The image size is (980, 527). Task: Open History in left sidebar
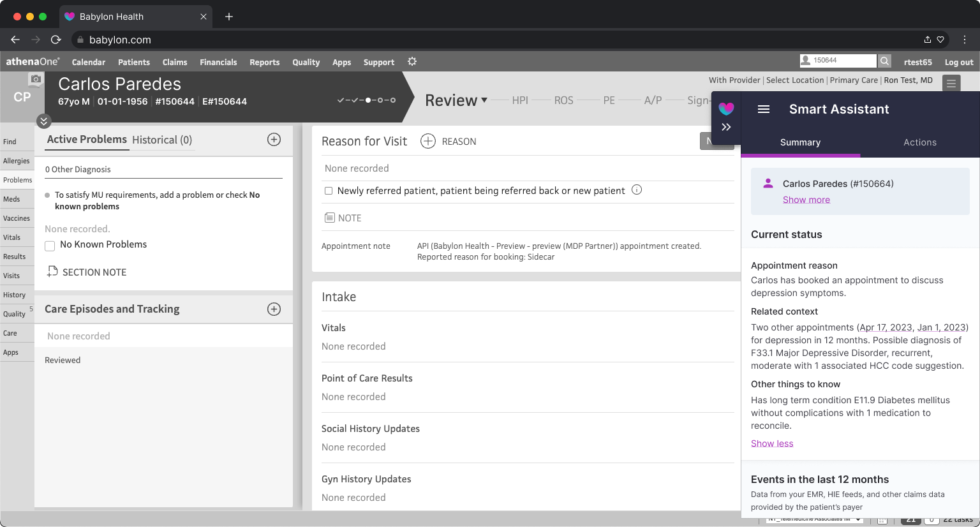coord(17,295)
